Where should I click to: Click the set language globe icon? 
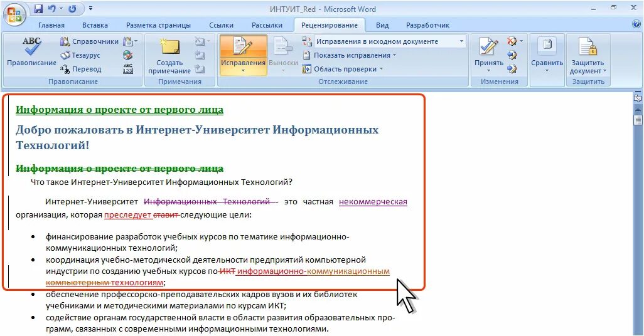tap(127, 55)
